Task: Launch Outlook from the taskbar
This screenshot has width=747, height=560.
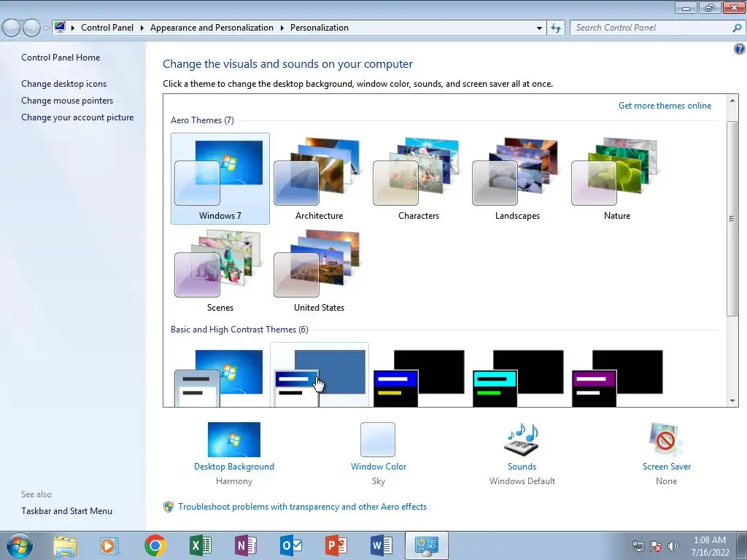Action: click(x=291, y=545)
